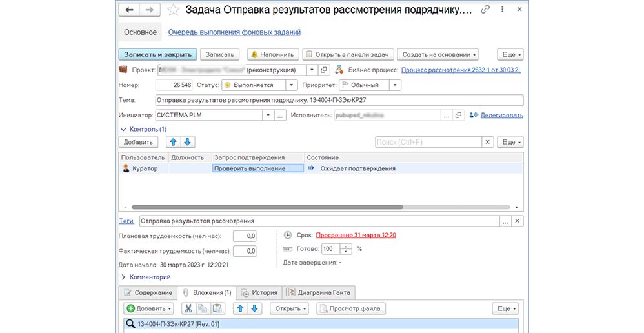This screenshot has height=333, width=644.
Task: Move control row up with blue arrow
Action: 173,142
